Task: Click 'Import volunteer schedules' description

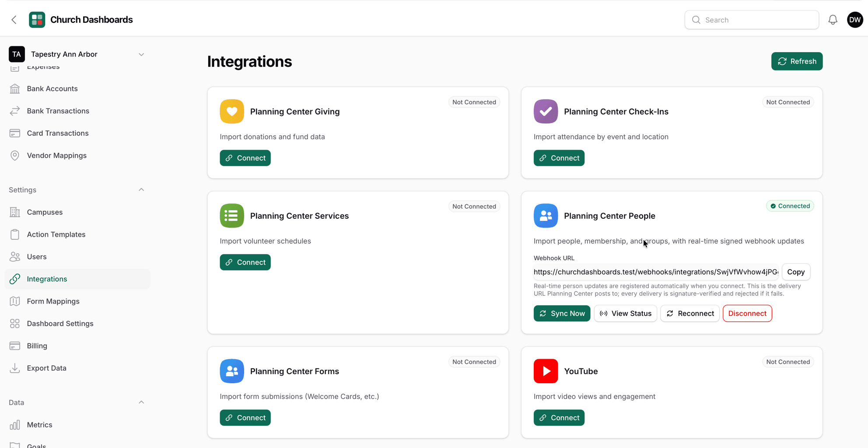Action: [265, 241]
